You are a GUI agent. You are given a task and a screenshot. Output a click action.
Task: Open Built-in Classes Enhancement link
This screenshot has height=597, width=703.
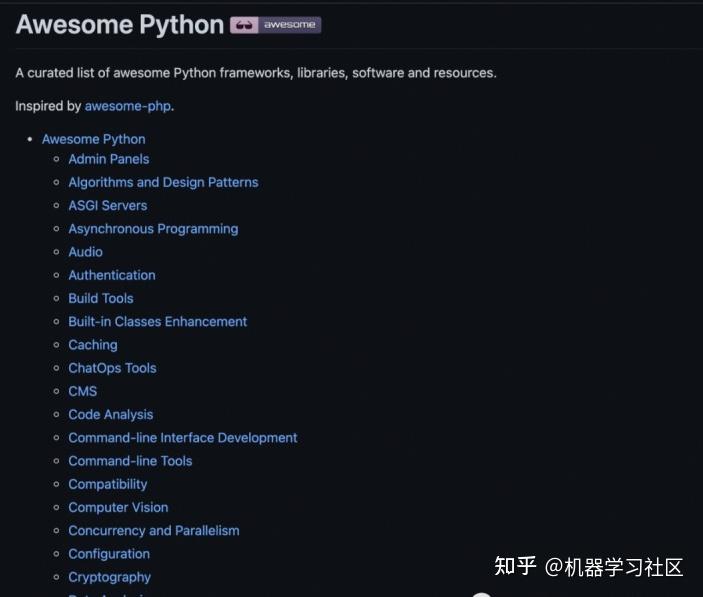(x=158, y=322)
